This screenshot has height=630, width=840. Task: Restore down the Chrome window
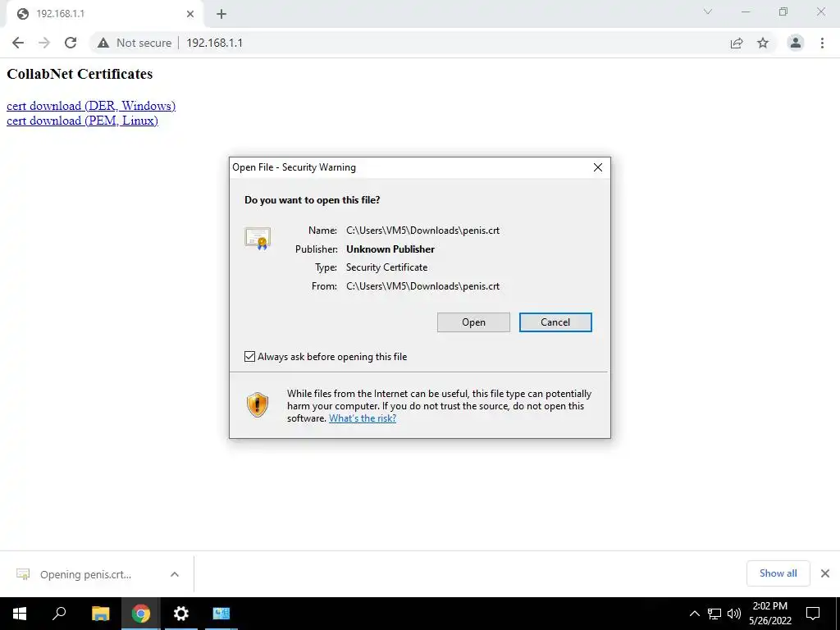[x=783, y=11]
